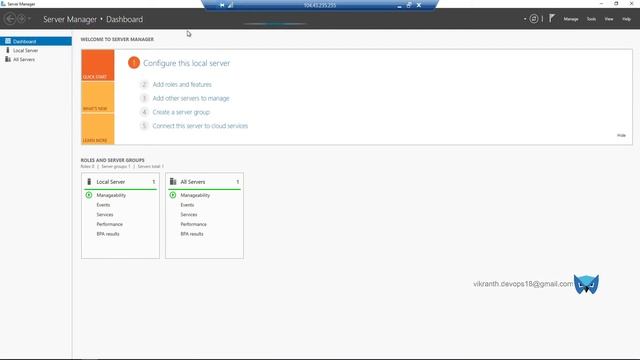Click the Local Server tile count 1
Image resolution: width=640 pixels, height=360 pixels.
pos(154,182)
